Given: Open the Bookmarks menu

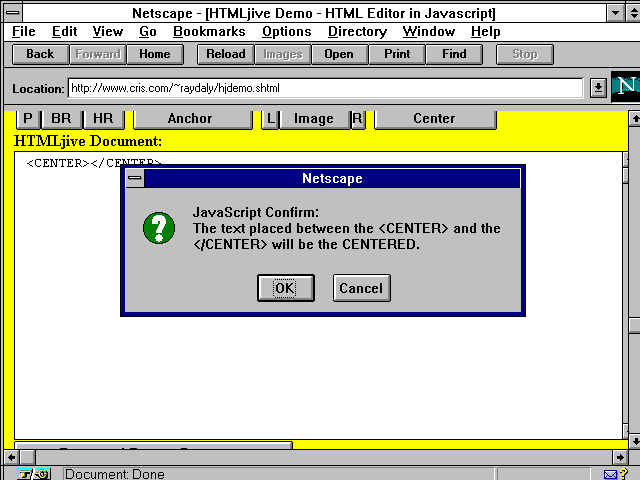Looking at the screenshot, I should pos(209,31).
